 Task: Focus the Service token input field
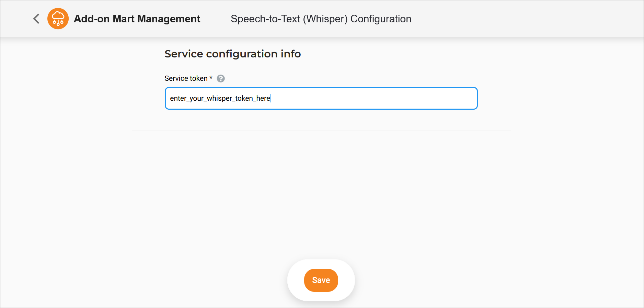click(x=321, y=98)
